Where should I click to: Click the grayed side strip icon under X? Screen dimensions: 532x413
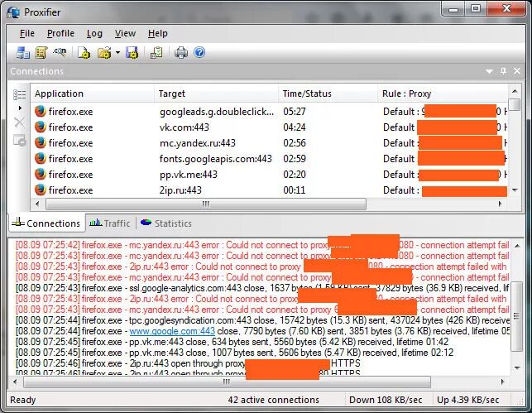tap(19, 140)
